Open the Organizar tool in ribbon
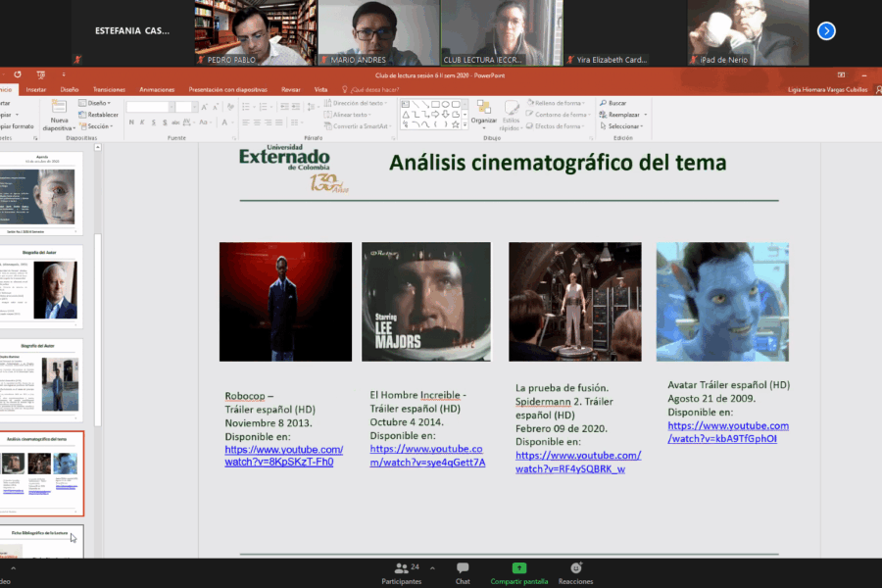This screenshot has height=588, width=882. pyautogui.click(x=483, y=113)
